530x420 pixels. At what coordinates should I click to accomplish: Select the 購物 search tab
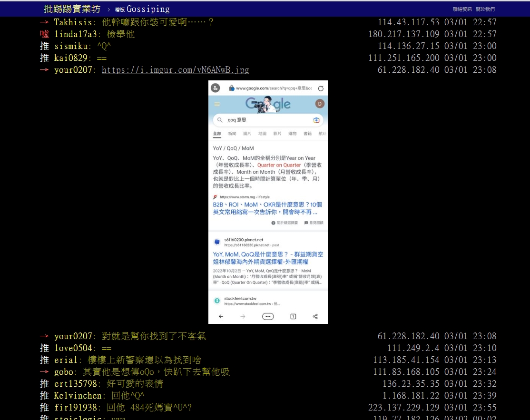click(x=293, y=134)
